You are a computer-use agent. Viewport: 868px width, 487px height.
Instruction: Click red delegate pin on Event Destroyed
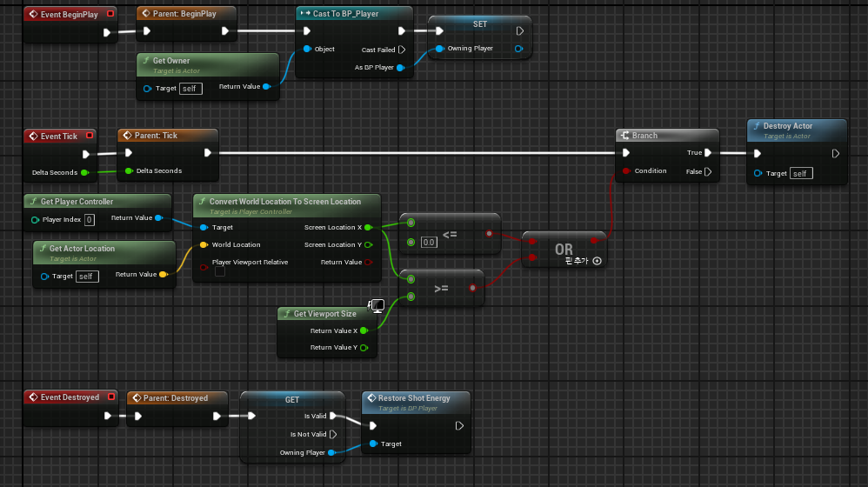[x=111, y=397]
